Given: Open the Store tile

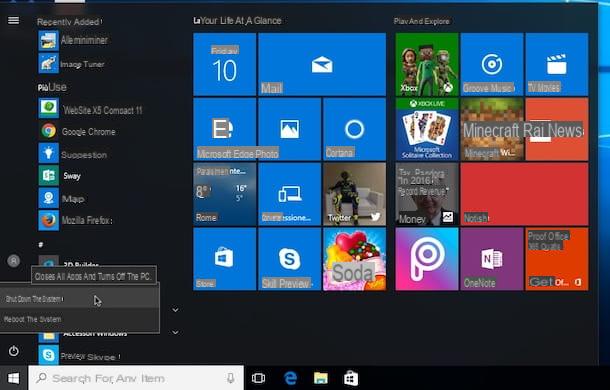Looking at the screenshot, I should point(224,259).
